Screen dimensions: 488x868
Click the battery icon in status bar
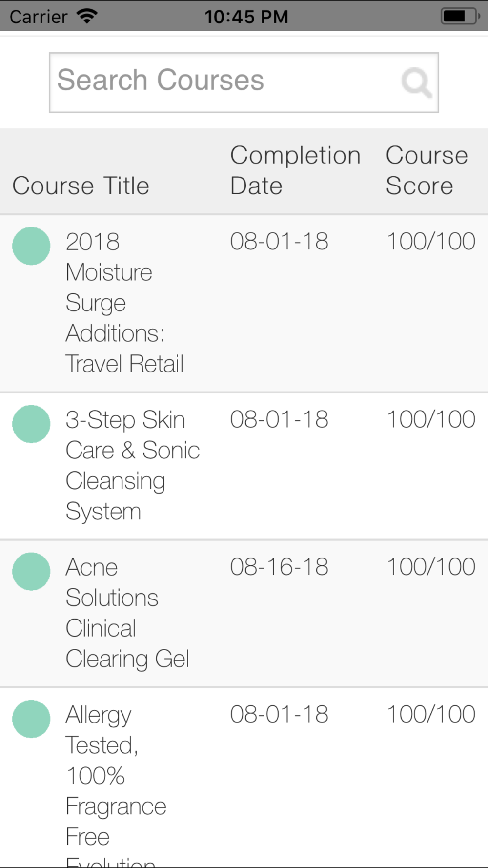pos(460,16)
